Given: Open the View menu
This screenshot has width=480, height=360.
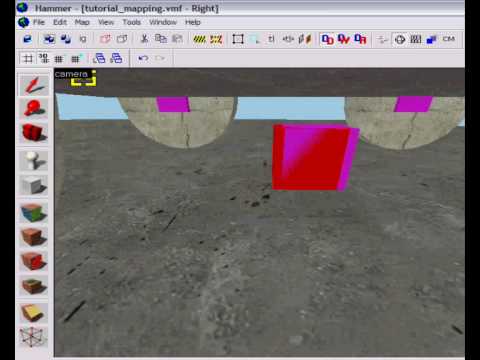Looking at the screenshot, I should [x=106, y=22].
